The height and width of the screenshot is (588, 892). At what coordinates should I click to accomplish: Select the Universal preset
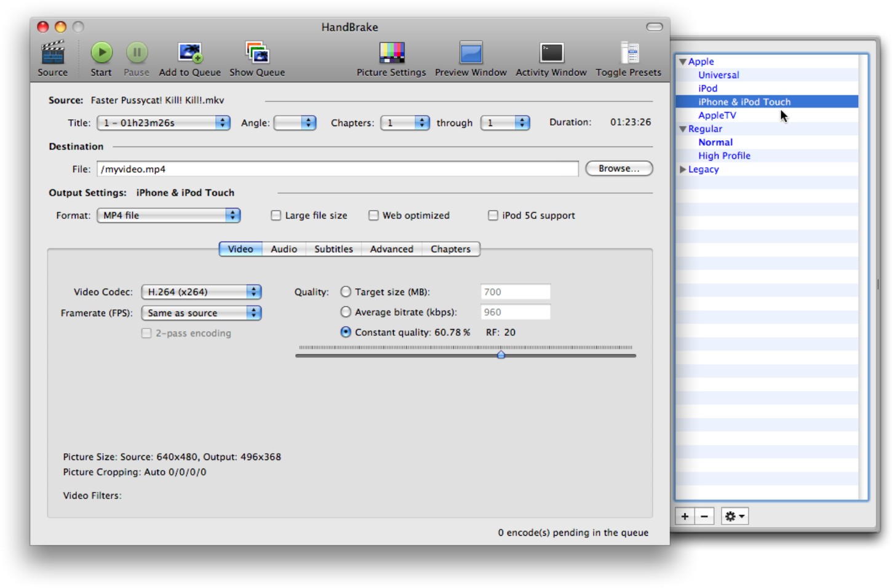719,75
